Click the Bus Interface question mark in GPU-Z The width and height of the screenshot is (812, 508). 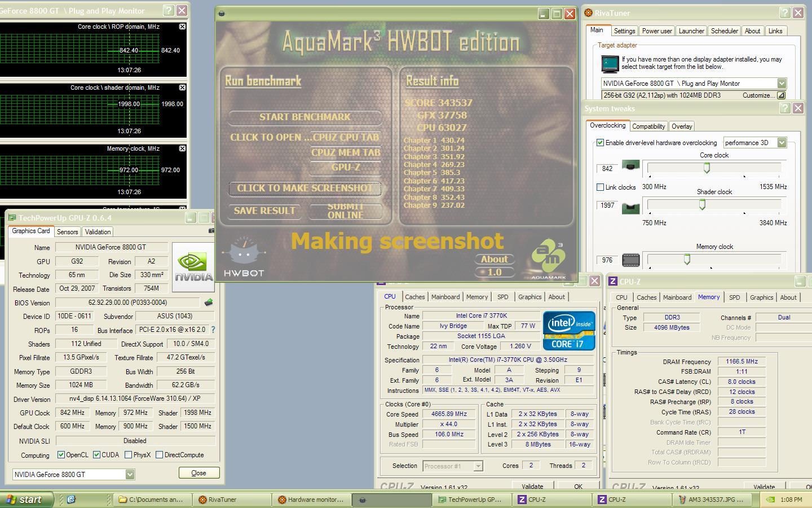(x=213, y=330)
